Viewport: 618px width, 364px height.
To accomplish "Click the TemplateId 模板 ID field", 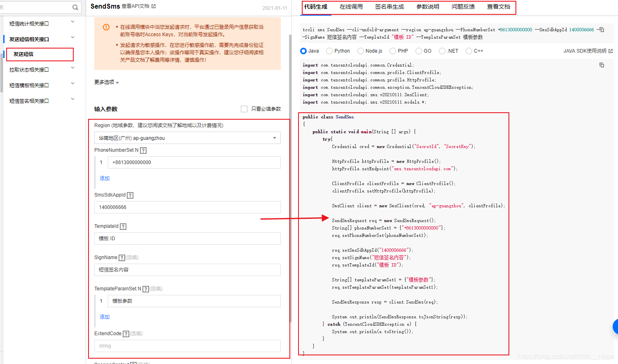I will pos(187,239).
